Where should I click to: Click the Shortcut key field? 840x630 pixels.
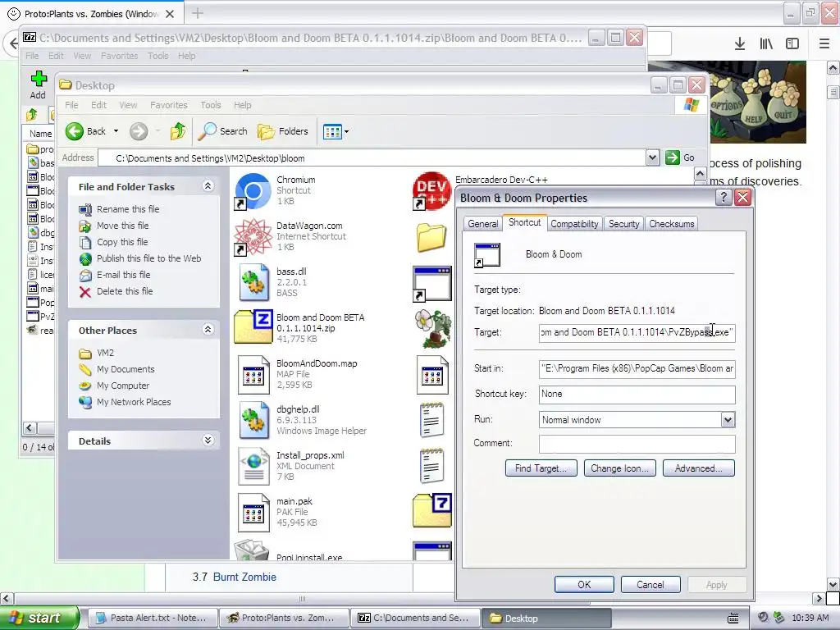tap(637, 395)
